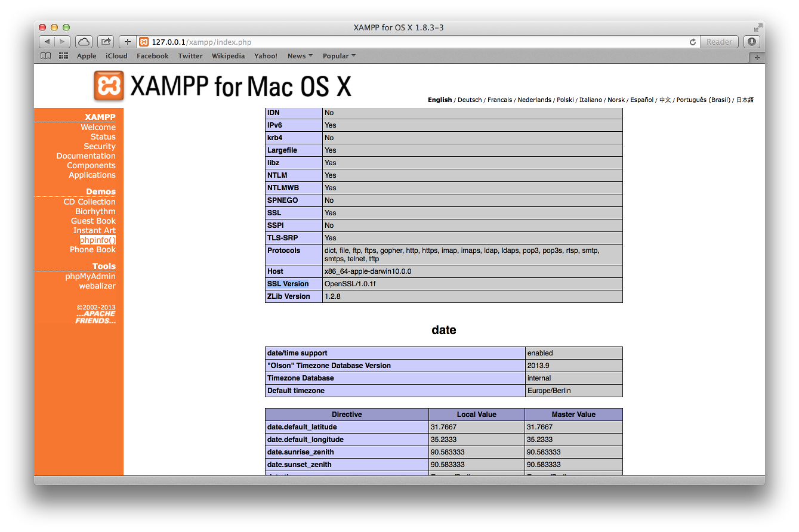Open the CD Collection demo
Image resolution: width=799 pixels, height=532 pixels.
point(90,202)
